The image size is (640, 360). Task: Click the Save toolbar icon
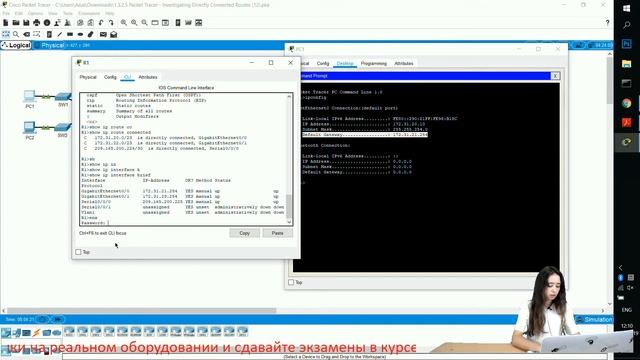26,23
